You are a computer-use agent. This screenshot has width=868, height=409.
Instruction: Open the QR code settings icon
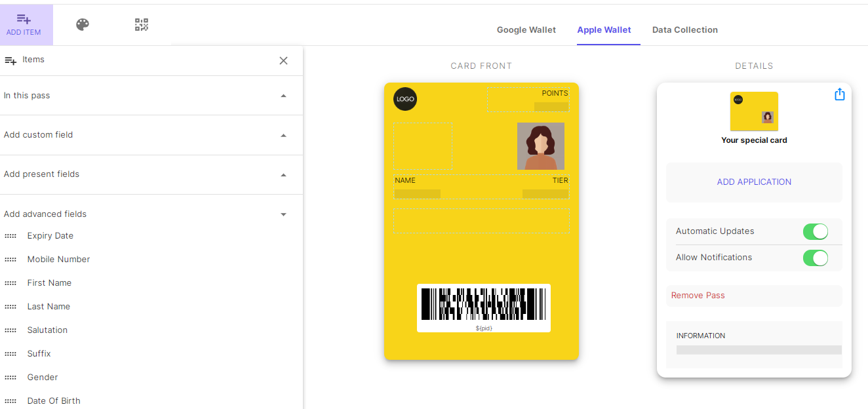click(x=142, y=25)
